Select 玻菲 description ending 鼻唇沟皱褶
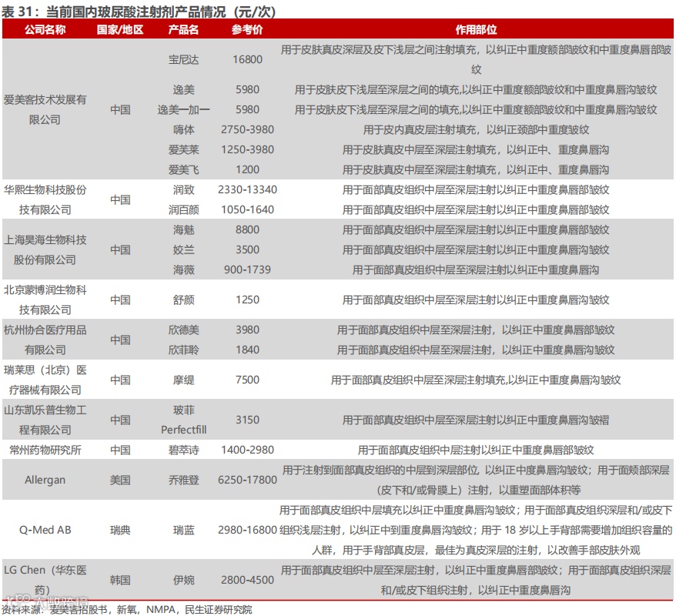The height and width of the screenshot is (616, 676). 476,420
